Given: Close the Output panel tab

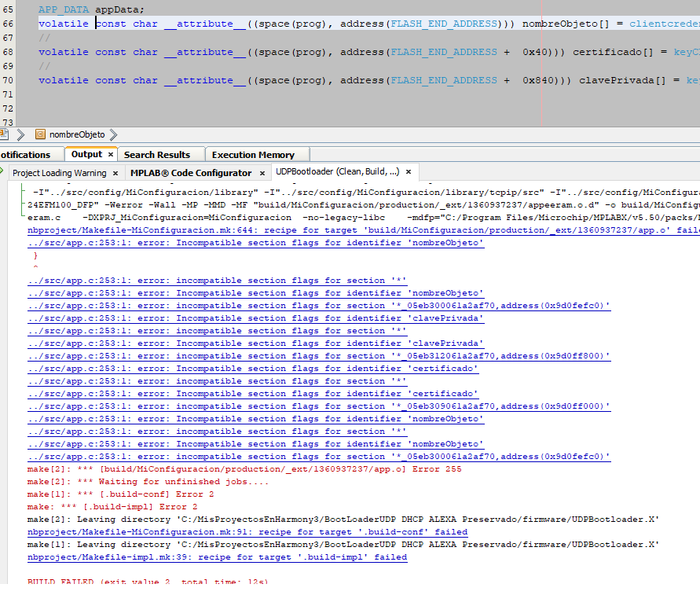Looking at the screenshot, I should (x=111, y=154).
